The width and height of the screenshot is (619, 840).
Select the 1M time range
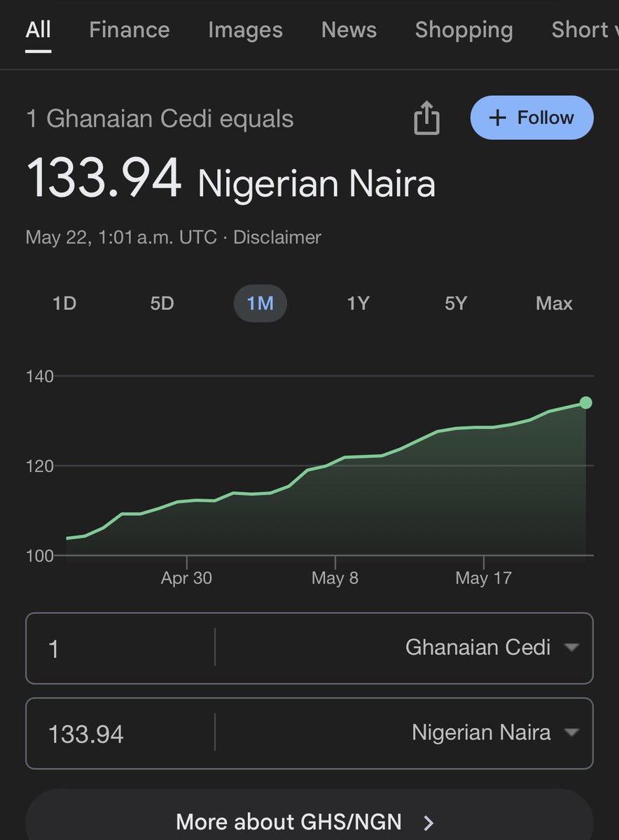pyautogui.click(x=260, y=303)
